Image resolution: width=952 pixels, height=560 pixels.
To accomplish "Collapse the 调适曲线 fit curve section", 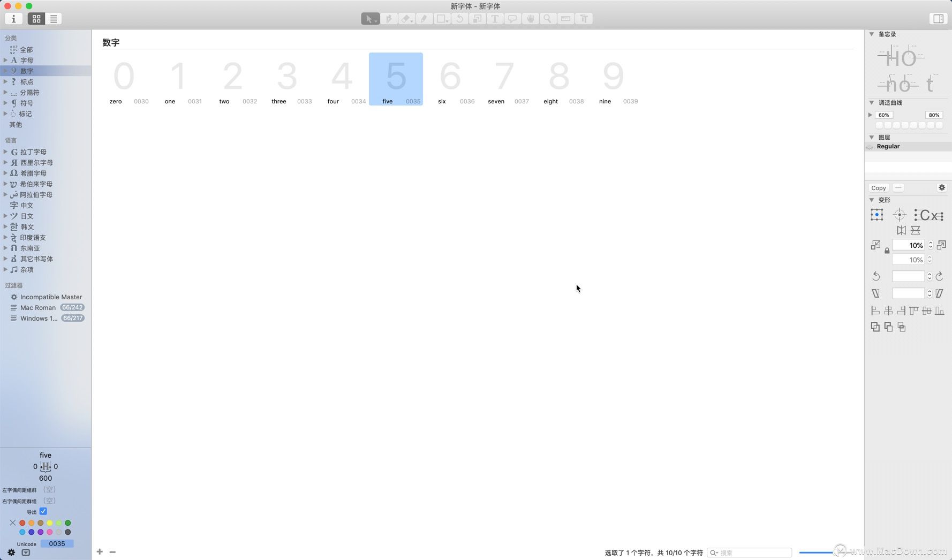I will tap(872, 102).
